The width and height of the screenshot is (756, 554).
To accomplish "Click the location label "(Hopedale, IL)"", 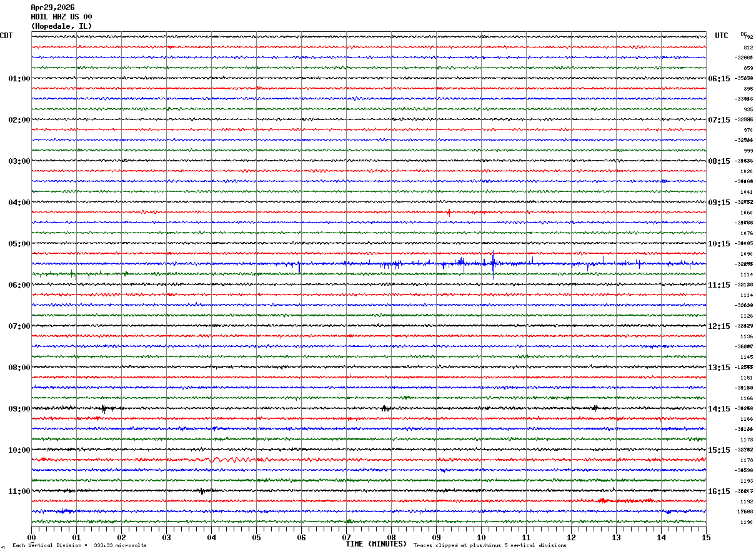I will pyautogui.click(x=61, y=26).
